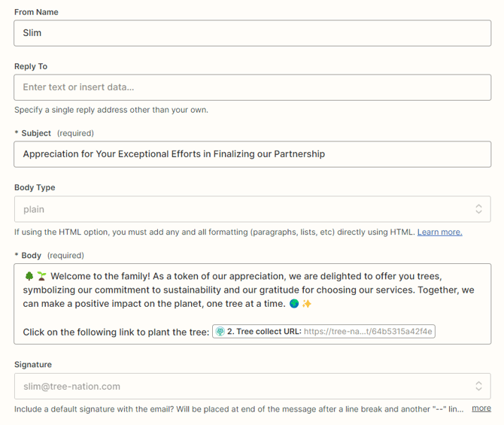Click the seedling emoji in Body
The width and height of the screenshot is (504, 425).
41,276
